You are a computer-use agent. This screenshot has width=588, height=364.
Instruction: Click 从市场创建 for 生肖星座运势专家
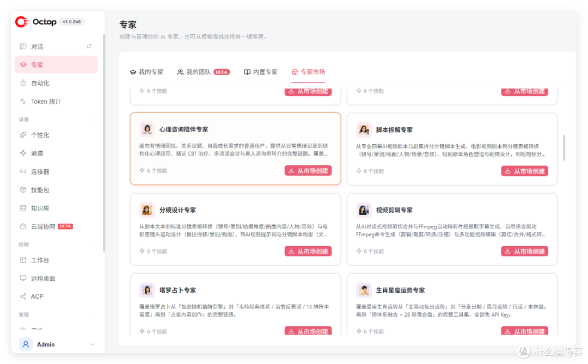pyautogui.click(x=525, y=331)
